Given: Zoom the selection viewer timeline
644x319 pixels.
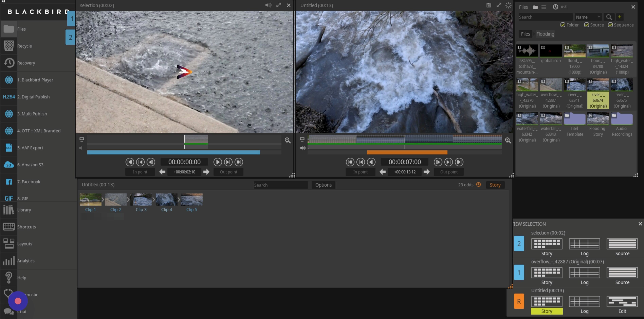Looking at the screenshot, I should click(288, 140).
